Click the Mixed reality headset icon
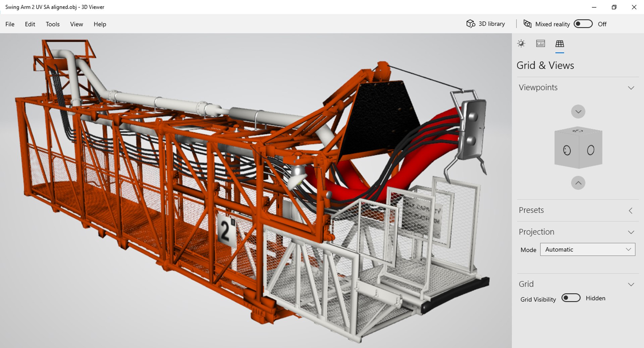644x348 pixels. pos(527,24)
